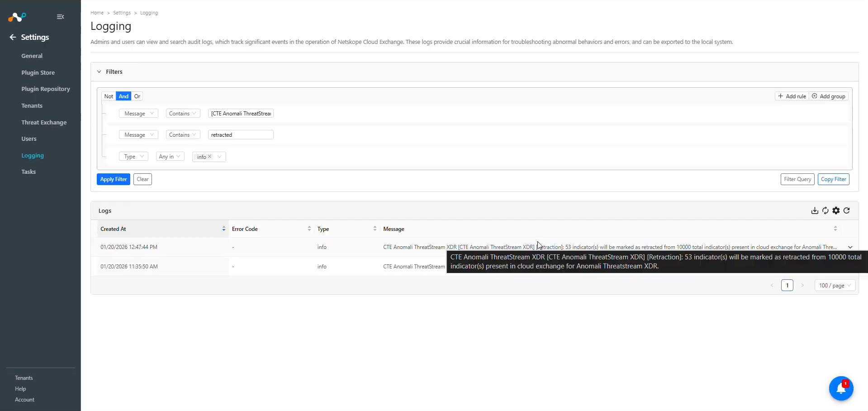This screenshot has height=411, width=868.
Task: Open the notification bell
Action: (841, 388)
